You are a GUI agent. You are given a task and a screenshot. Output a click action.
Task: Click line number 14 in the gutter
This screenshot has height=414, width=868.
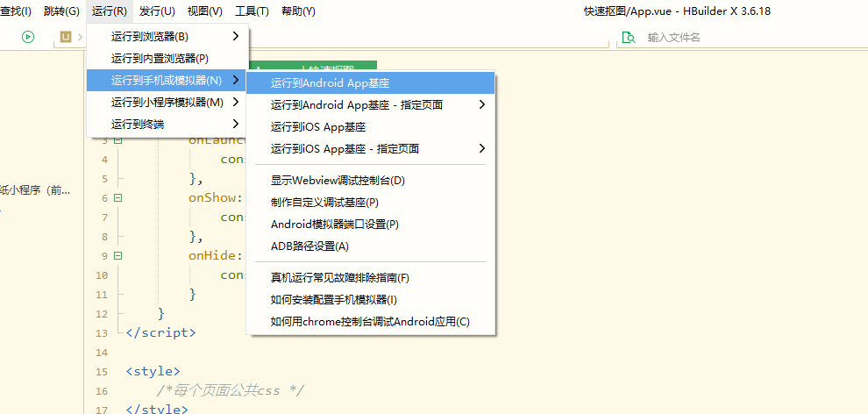pos(102,353)
